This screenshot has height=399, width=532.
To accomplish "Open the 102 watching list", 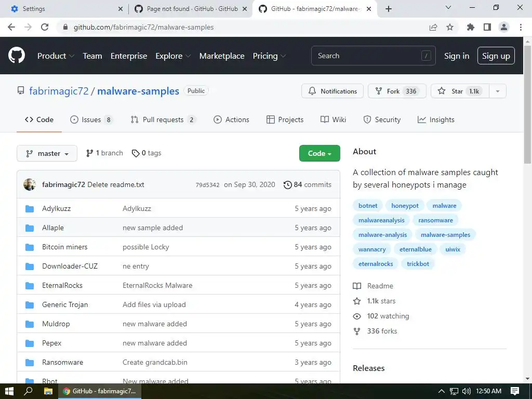I will pos(381,316).
